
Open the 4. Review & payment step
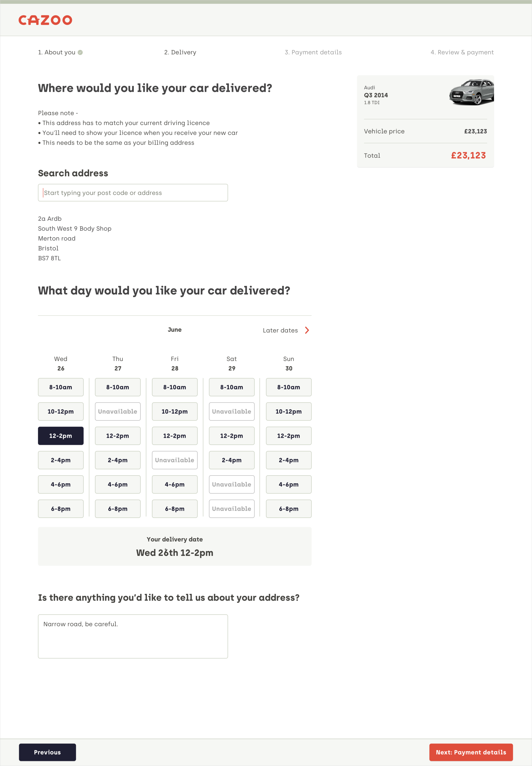462,52
